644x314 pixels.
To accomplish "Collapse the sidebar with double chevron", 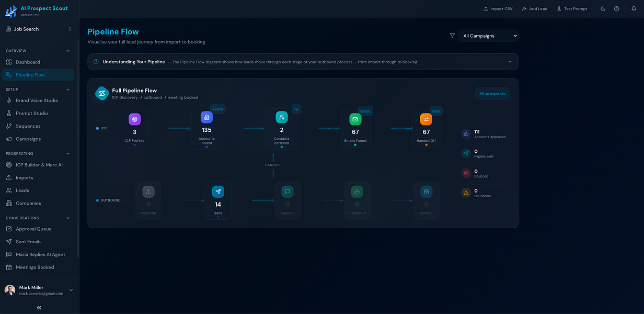I will (x=39, y=308).
